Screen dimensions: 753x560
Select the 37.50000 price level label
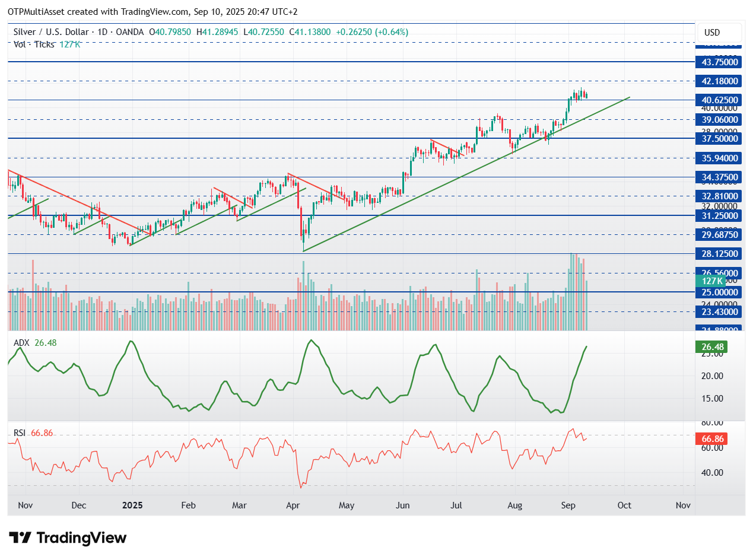(719, 138)
